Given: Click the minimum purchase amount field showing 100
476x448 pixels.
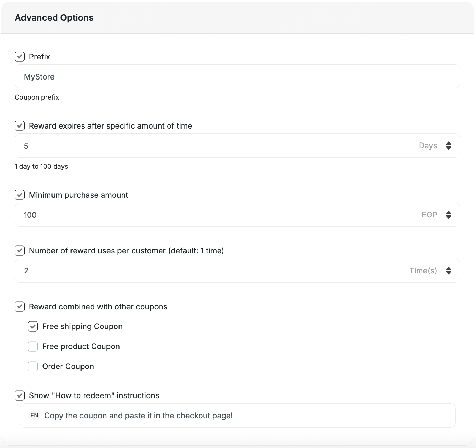Looking at the screenshot, I should pos(138,215).
